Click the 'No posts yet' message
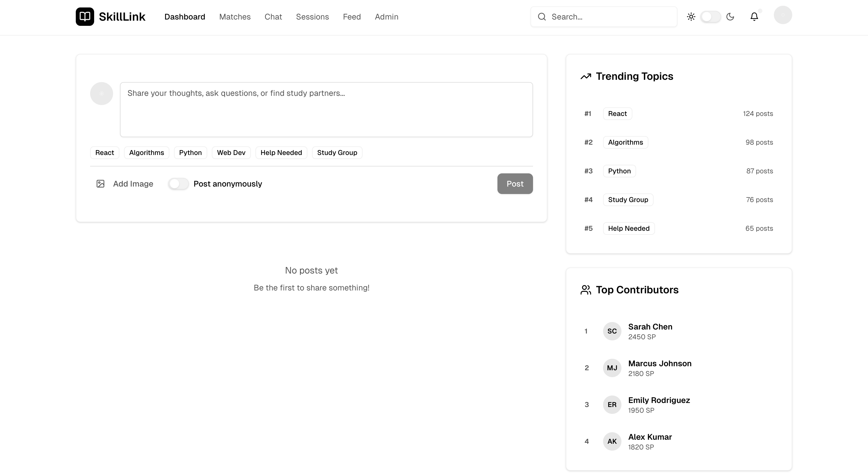The image size is (868, 473). coord(311,271)
